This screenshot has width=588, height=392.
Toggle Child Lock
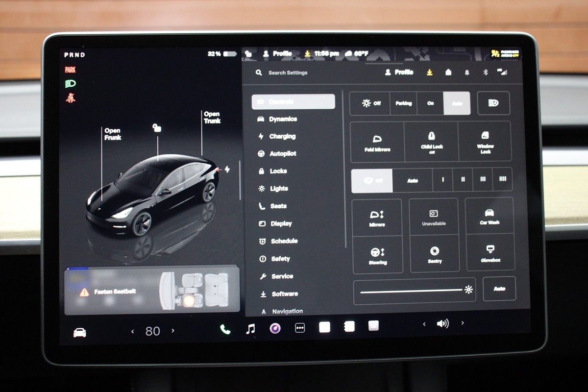tap(431, 142)
